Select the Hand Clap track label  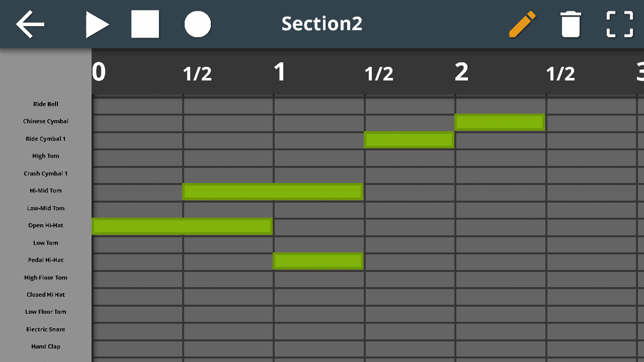(x=46, y=346)
